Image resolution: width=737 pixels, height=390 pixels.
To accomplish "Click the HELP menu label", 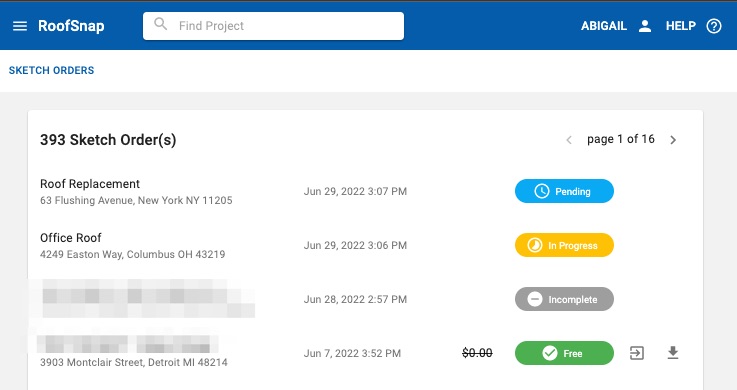I will point(681,26).
